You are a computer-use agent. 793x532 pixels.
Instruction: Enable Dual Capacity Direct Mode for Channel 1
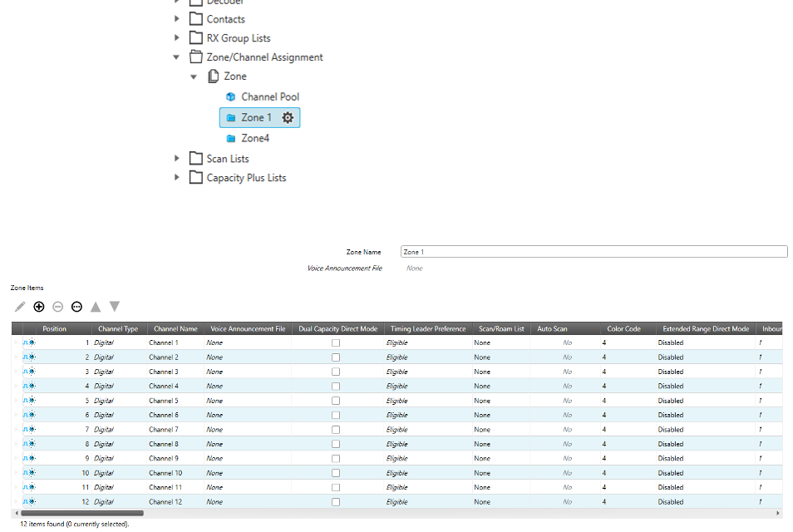click(x=336, y=342)
